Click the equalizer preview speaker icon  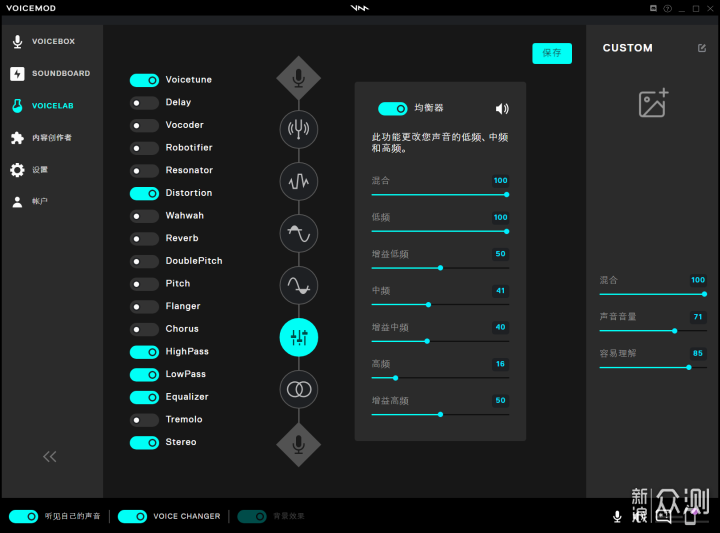tap(502, 109)
